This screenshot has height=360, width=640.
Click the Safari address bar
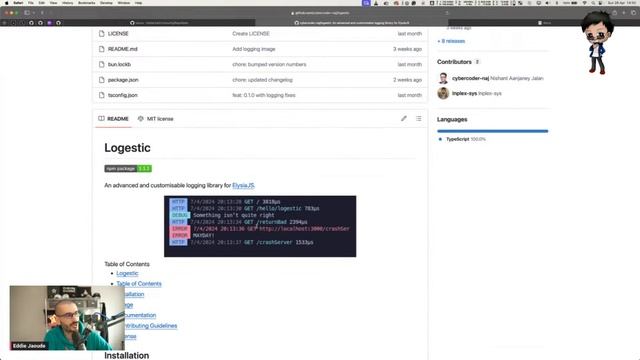(320, 13)
